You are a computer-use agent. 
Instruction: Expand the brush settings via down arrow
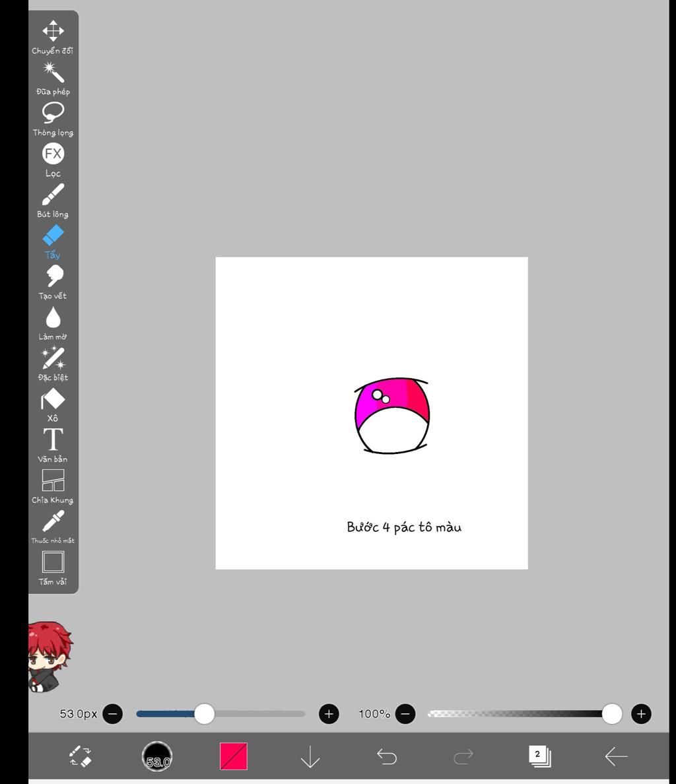click(x=310, y=757)
